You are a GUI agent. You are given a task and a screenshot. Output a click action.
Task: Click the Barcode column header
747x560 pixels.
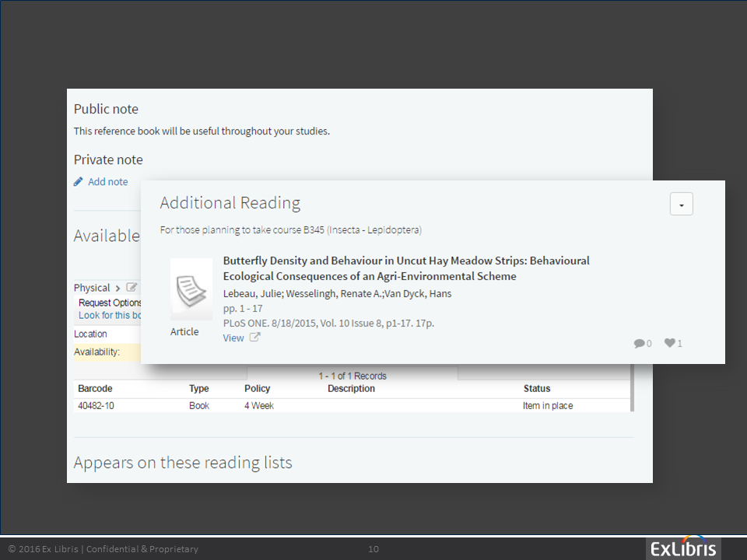click(95, 389)
